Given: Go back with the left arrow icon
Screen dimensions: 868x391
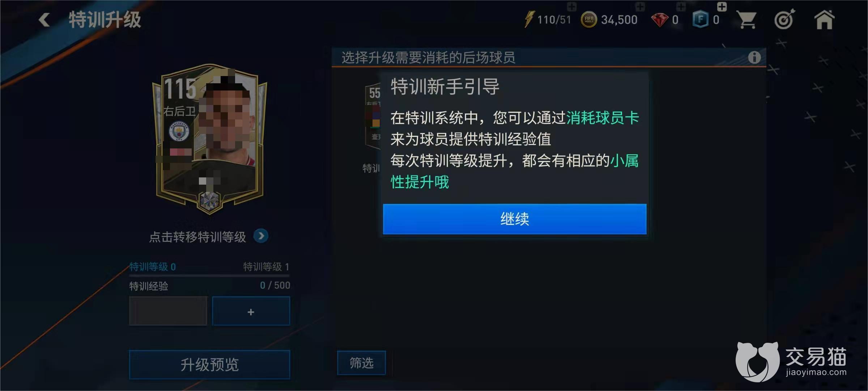Looking at the screenshot, I should point(44,20).
